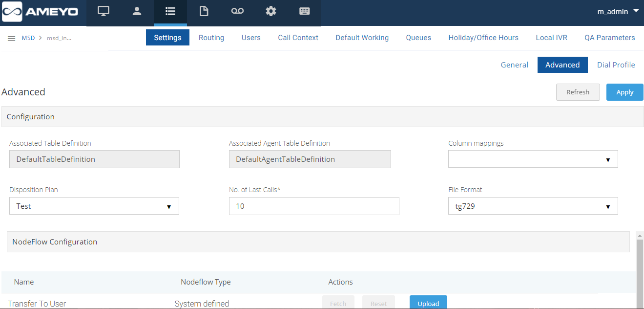Open the File Format dropdown
This screenshot has width=644, height=309.
pos(533,206)
